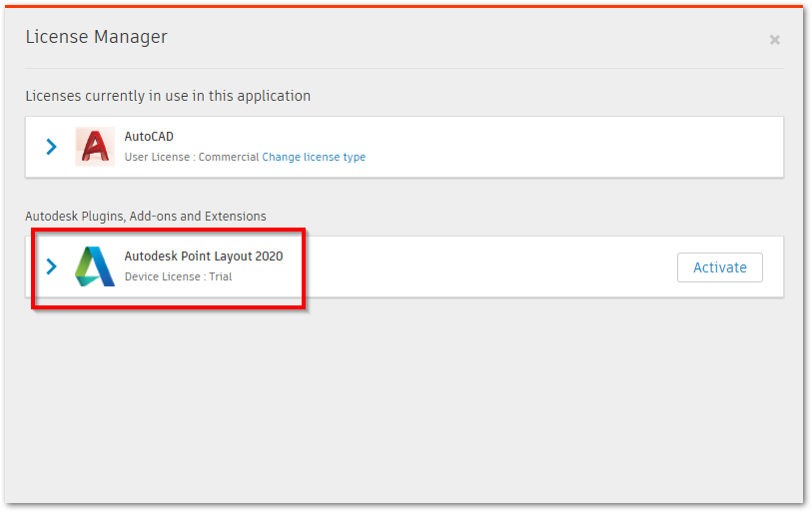812x512 pixels.
Task: Click the Autodesk Plugins, Add-ons and Extensions heading
Action: point(146,216)
